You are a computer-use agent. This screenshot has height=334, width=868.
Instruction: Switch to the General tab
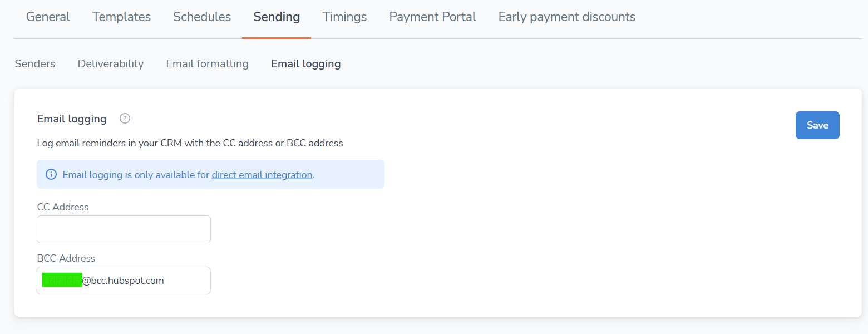48,17
